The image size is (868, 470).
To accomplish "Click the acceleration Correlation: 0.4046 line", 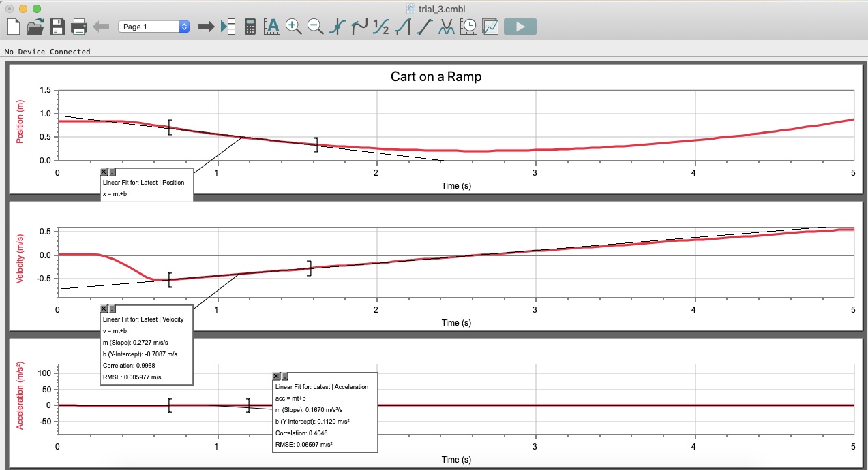I will tap(301, 433).
